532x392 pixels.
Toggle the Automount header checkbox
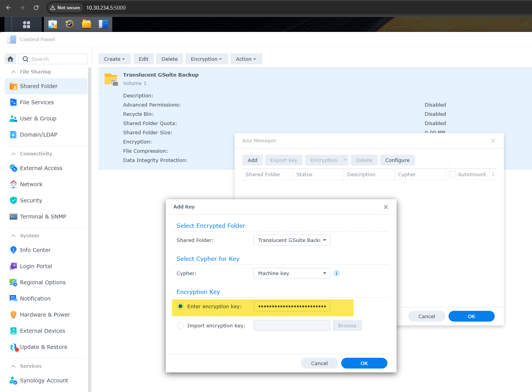453,174
